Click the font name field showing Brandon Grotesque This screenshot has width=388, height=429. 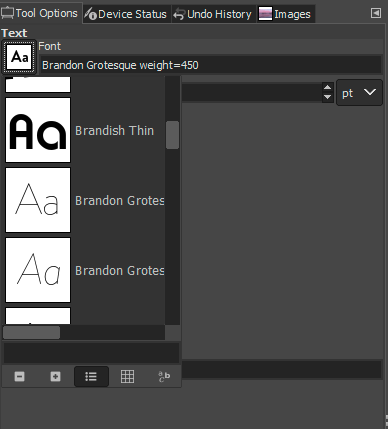pyautogui.click(x=211, y=65)
